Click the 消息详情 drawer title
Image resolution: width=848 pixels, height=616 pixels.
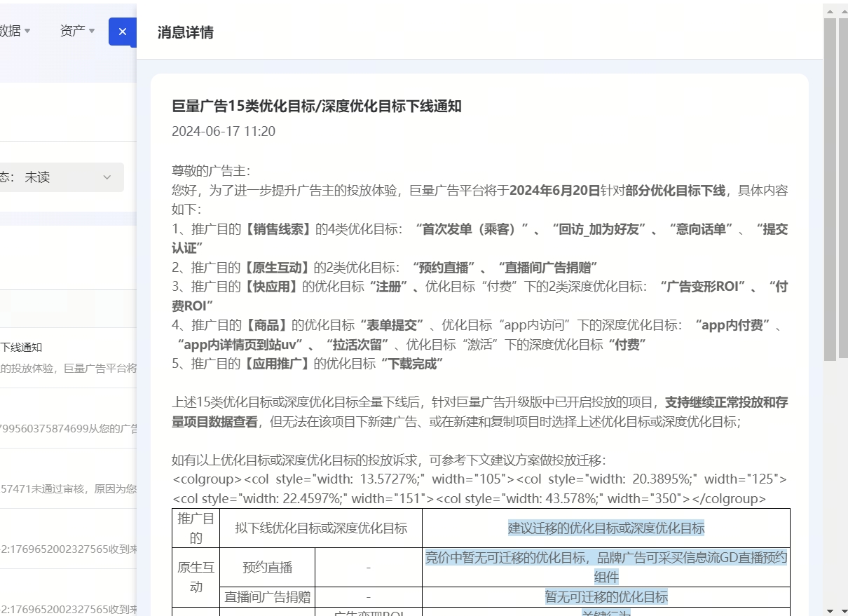[186, 32]
